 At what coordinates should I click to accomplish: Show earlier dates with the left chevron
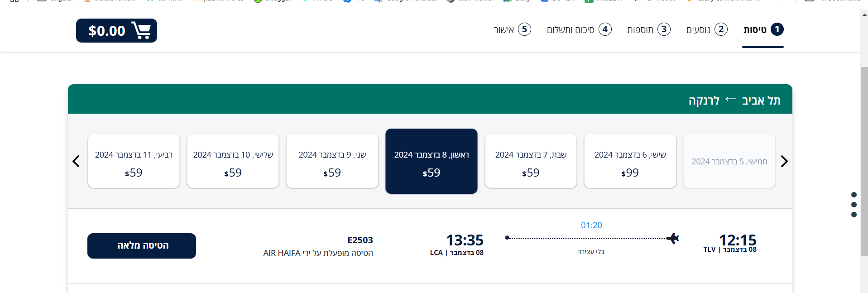click(76, 161)
